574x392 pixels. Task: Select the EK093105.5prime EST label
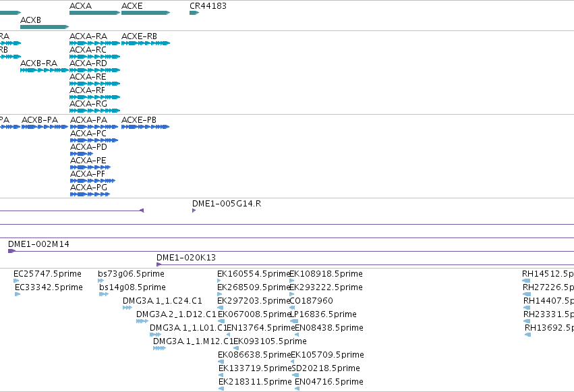(x=270, y=341)
